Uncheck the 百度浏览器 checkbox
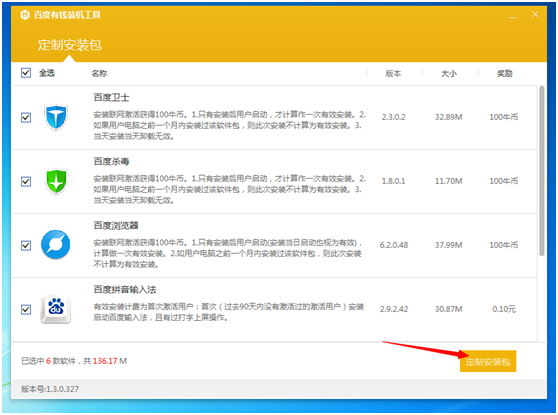The height and width of the screenshot is (415, 558). click(x=26, y=246)
